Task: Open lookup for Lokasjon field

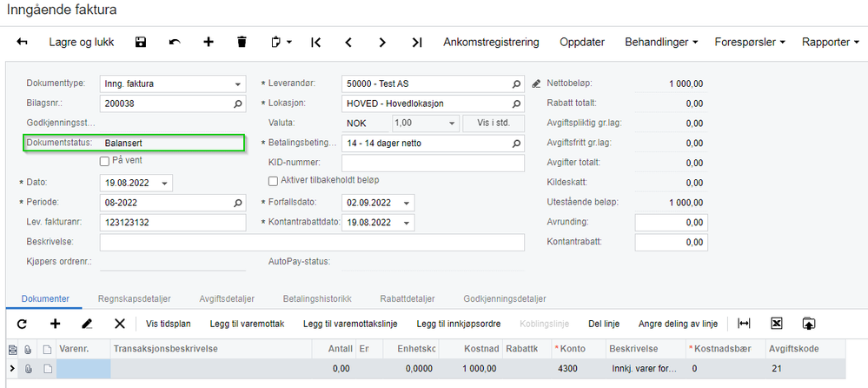Action: 516,104
